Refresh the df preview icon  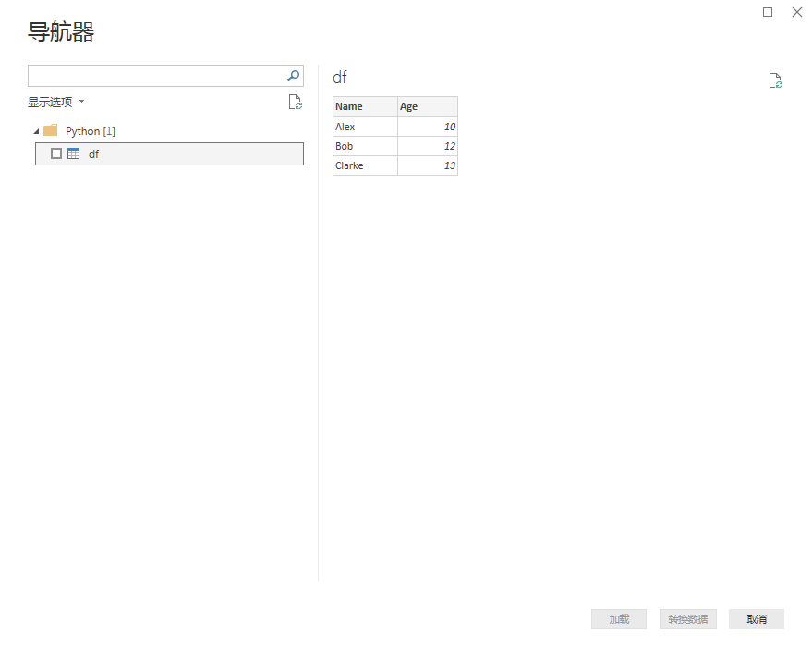point(775,80)
